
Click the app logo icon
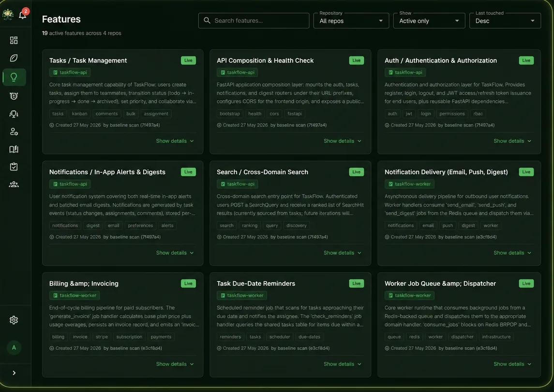coord(8,15)
